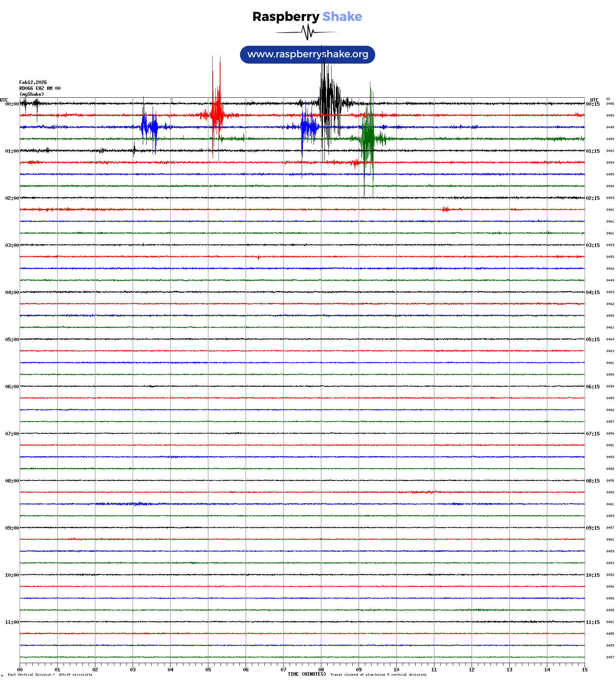Click minute 15 on the bottom axis
616x680 pixels.
pos(584,670)
